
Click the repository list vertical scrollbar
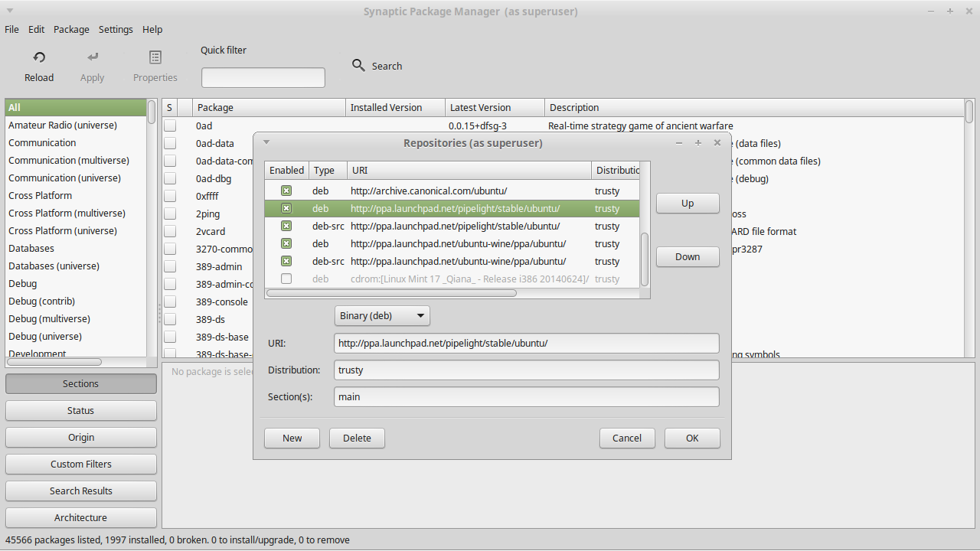(x=645, y=259)
